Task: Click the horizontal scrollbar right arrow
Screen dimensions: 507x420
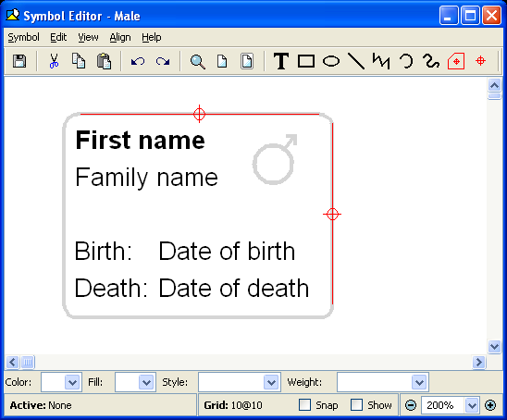Action: point(479,362)
